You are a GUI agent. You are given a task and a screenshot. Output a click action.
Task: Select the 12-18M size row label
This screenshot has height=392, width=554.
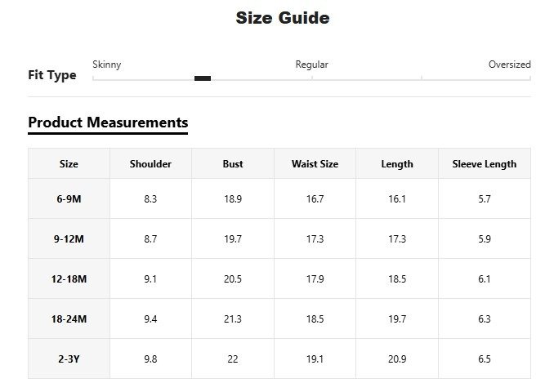point(69,278)
